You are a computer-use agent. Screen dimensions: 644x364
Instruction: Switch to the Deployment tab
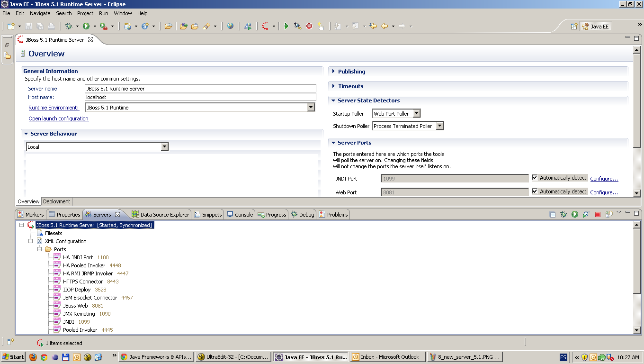coord(56,201)
